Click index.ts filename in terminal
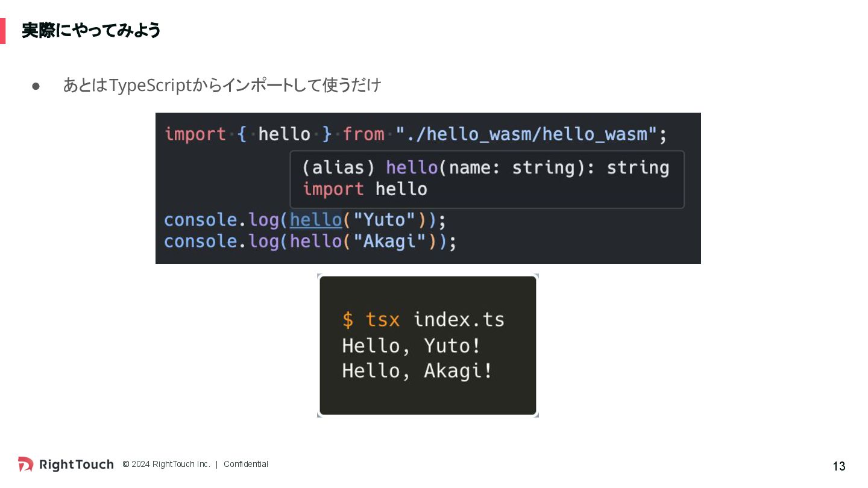868x488 pixels. pos(459,320)
